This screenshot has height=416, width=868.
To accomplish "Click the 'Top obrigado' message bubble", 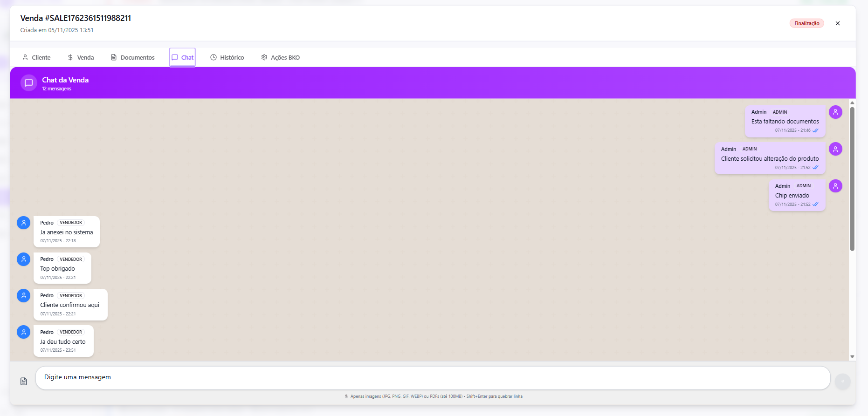I will point(62,268).
